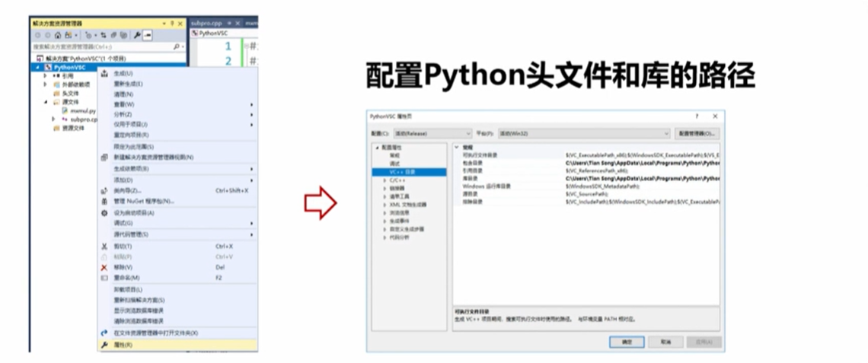Click the $(VC_SourcePath); value cell
This screenshot has height=363, width=868.
click(642, 194)
